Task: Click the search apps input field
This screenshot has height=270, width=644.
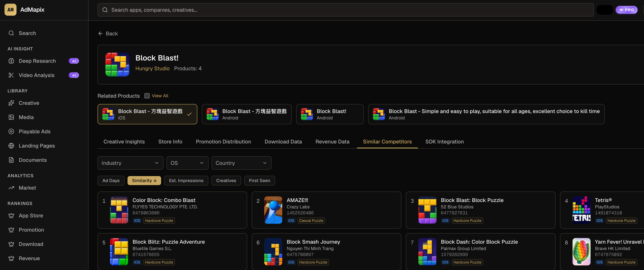Action: click(345, 10)
